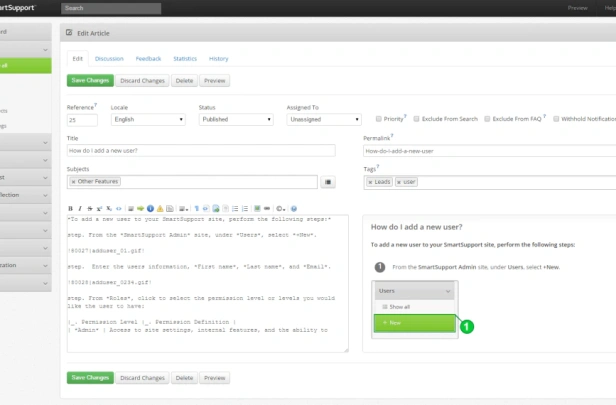
Task: Insert a link using the chain icon
Action: click(x=267, y=209)
